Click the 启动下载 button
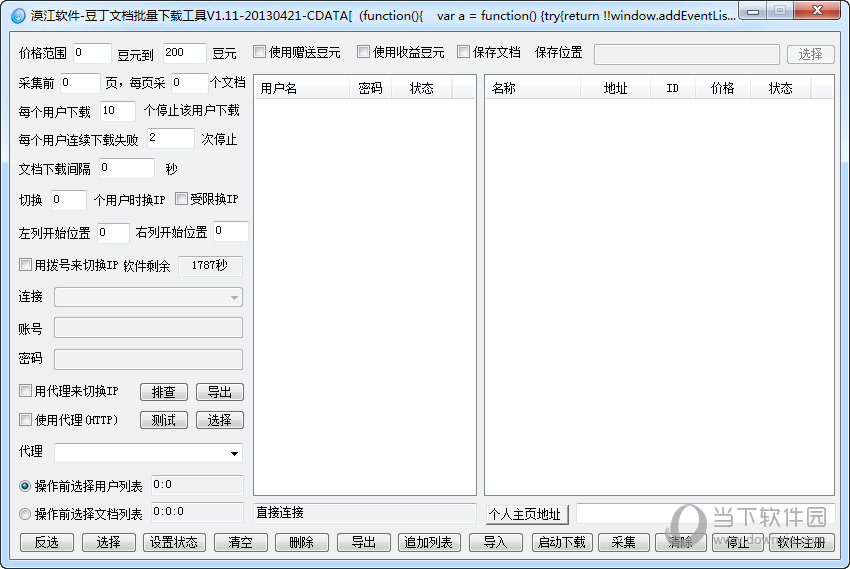 [562, 542]
